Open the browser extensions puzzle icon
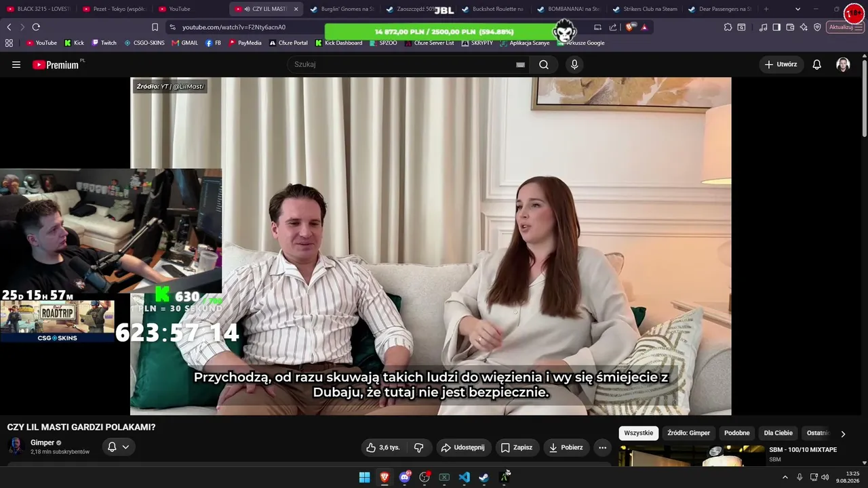868x488 pixels. coord(728,27)
